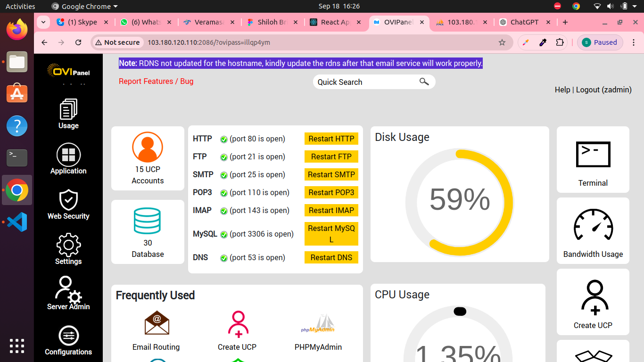
Task: Switch to the React App tab
Action: pos(335,22)
